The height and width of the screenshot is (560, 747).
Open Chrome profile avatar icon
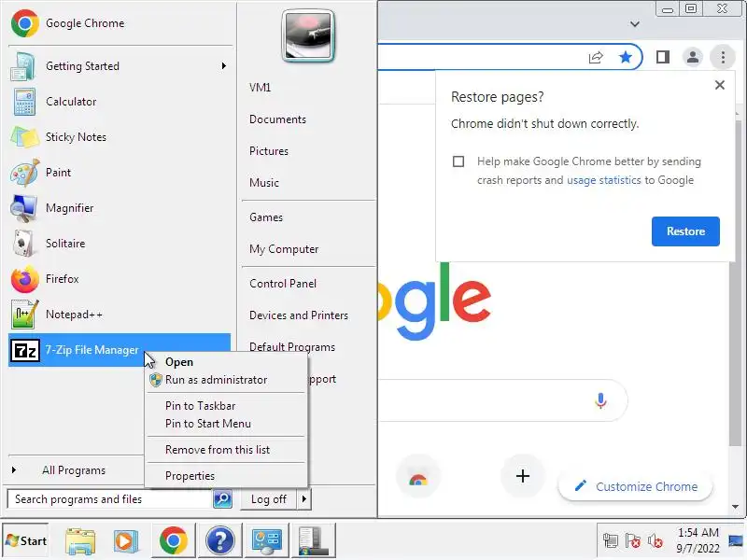693,57
